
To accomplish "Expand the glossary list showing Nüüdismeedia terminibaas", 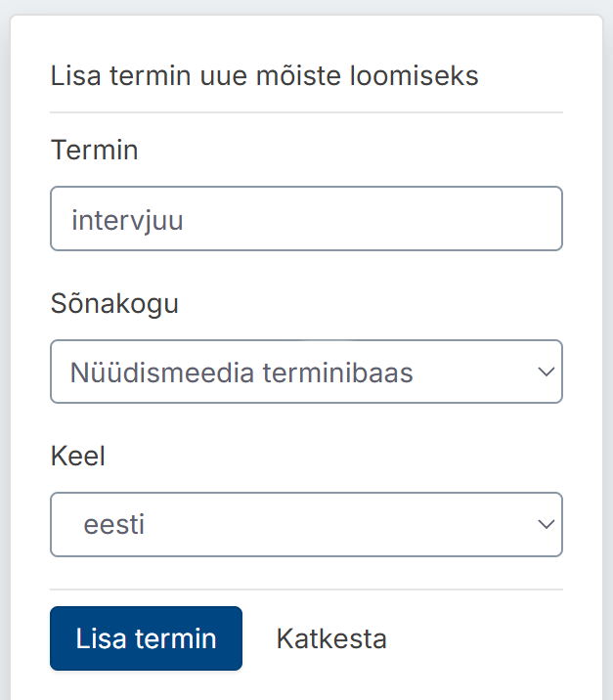I will coord(306,372).
